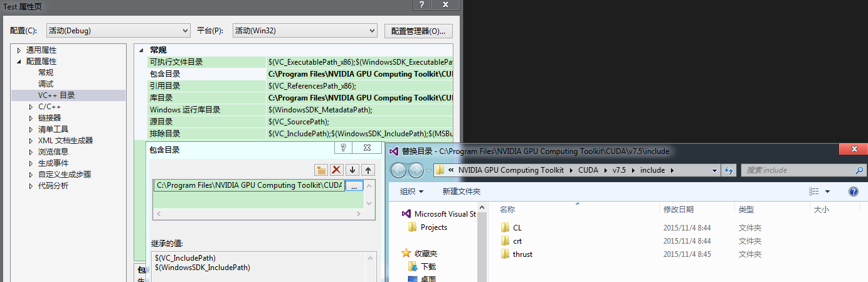Screen dimensions: 868x282
Task: Select the 包含目录 property row
Action: (299, 74)
